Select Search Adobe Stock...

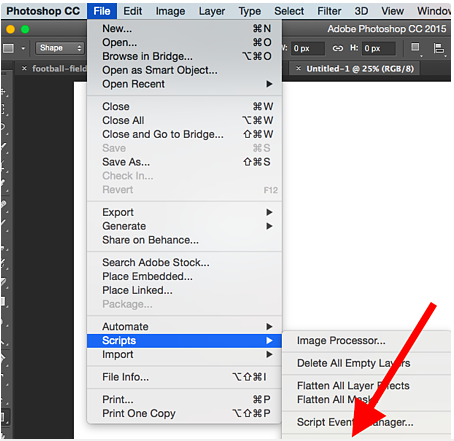pyautogui.click(x=184, y=262)
